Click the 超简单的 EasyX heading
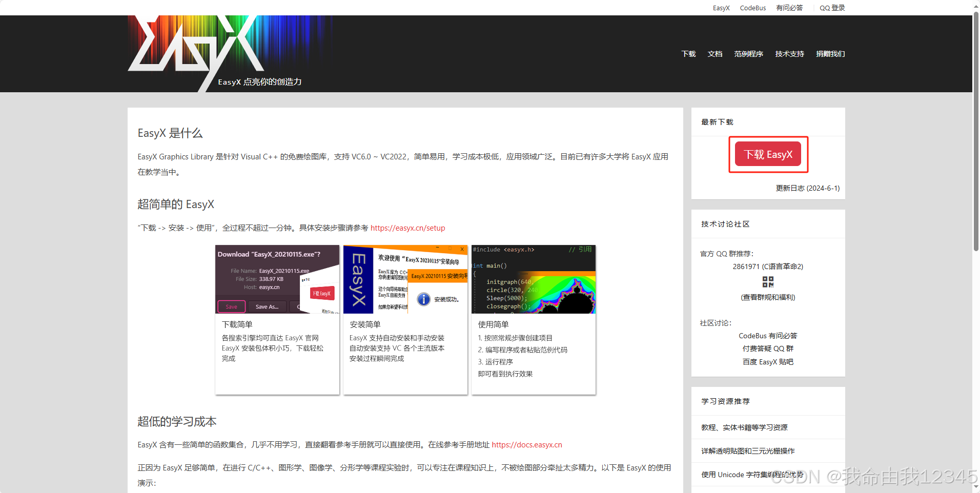 (x=176, y=204)
